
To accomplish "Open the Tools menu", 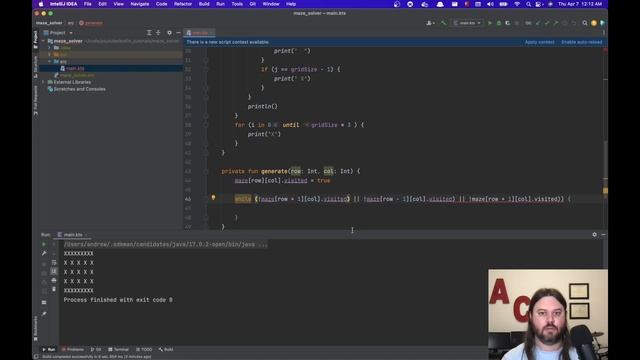I will click(x=237, y=4).
